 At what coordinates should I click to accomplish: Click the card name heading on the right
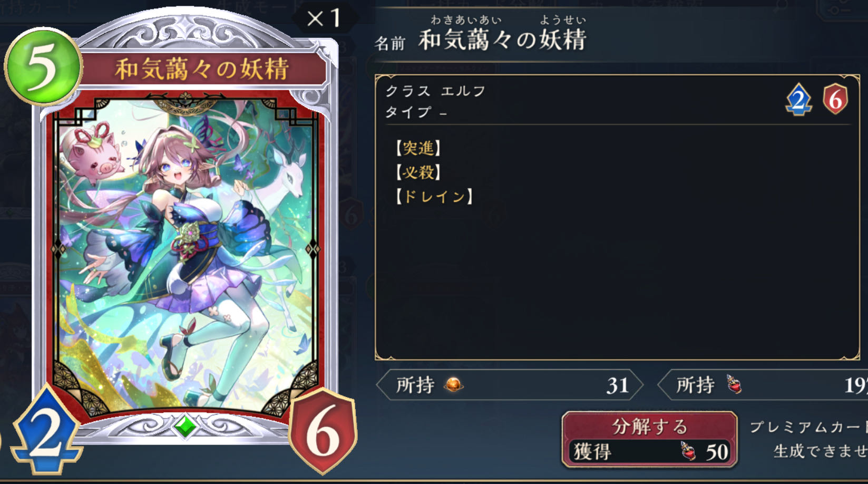(x=502, y=40)
